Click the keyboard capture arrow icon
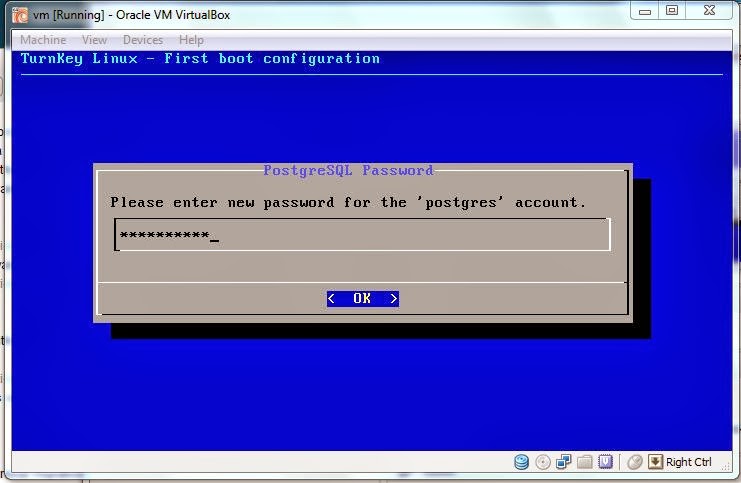 point(655,461)
